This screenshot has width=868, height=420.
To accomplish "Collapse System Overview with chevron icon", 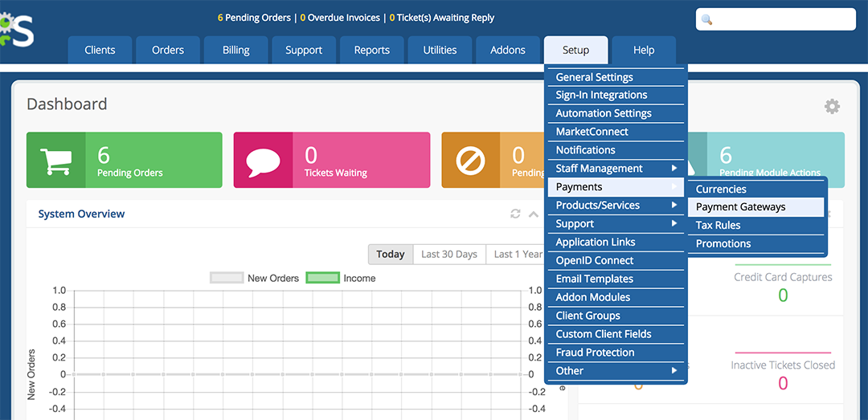I will [x=534, y=214].
